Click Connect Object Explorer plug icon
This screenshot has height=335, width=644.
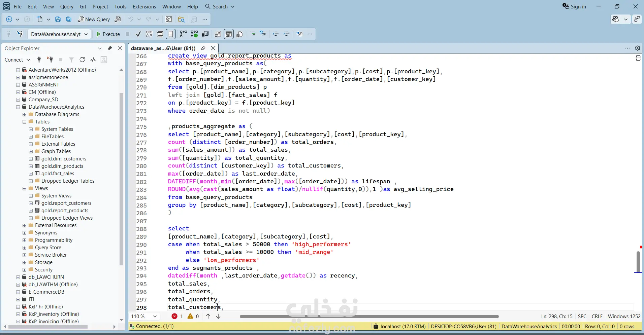39,60
